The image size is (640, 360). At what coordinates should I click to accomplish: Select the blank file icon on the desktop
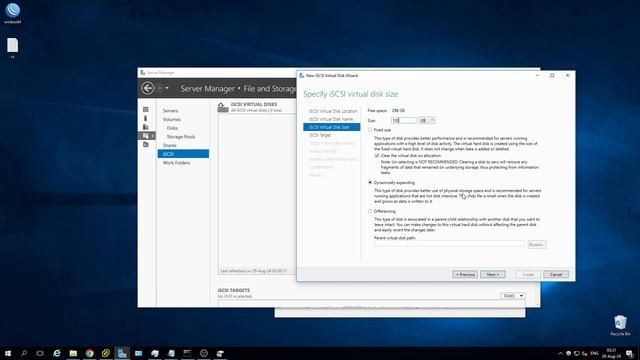pos(13,47)
